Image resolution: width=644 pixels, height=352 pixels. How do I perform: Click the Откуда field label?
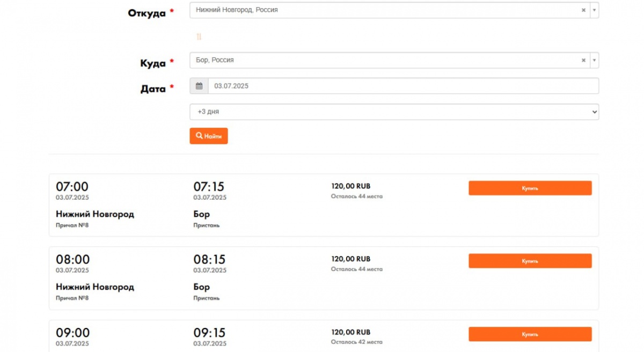point(147,13)
